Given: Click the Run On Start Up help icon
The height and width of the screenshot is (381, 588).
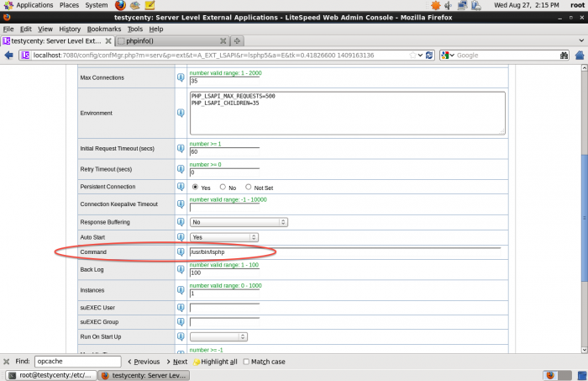Looking at the screenshot, I should coord(181,336).
